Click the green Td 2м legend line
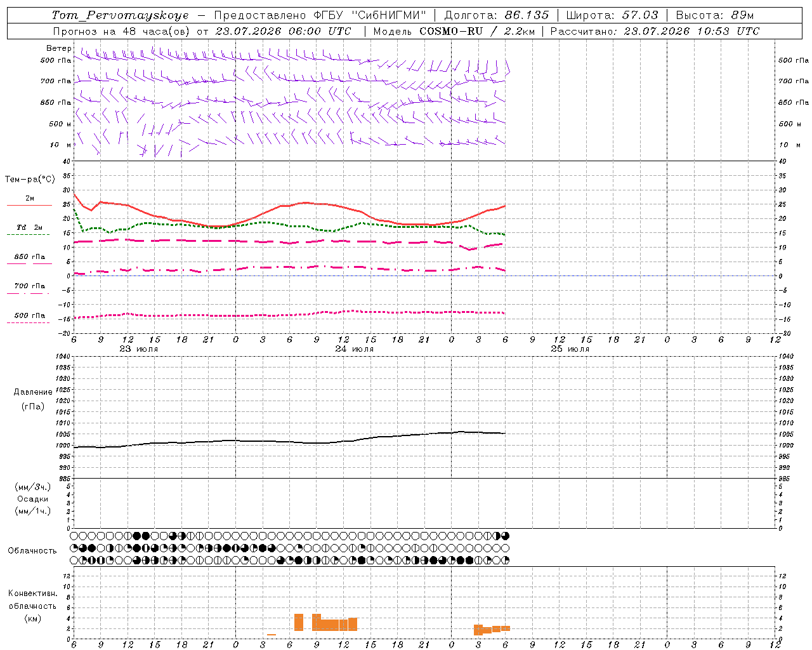 coord(28,235)
